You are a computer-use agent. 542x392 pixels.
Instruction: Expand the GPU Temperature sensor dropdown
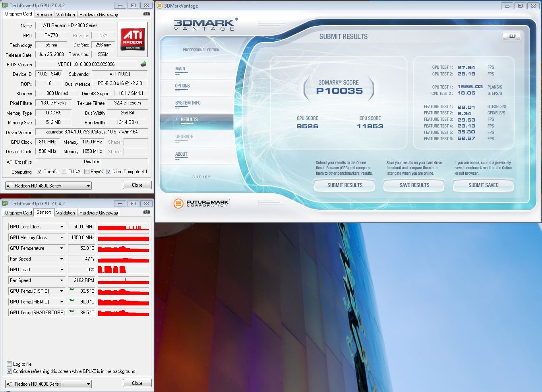point(62,248)
